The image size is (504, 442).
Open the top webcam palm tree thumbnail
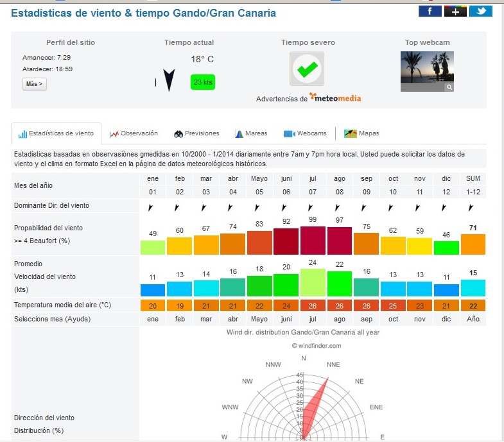point(427,71)
